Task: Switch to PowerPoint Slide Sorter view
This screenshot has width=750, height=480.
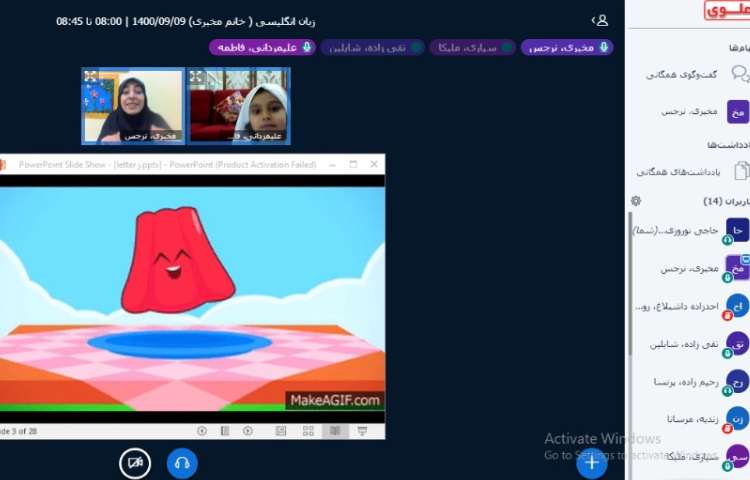Action: pos(308,431)
